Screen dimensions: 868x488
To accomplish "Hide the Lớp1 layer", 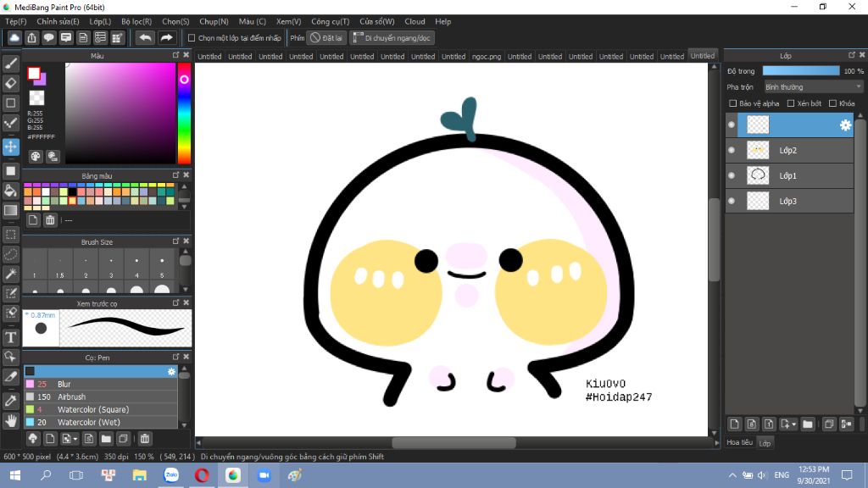I will click(732, 176).
